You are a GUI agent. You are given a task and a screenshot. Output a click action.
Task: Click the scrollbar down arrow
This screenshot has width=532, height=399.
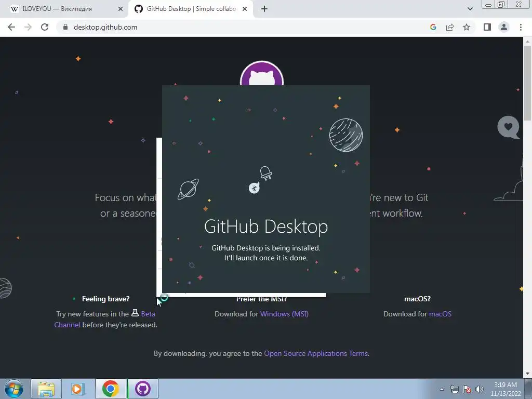coord(527,374)
